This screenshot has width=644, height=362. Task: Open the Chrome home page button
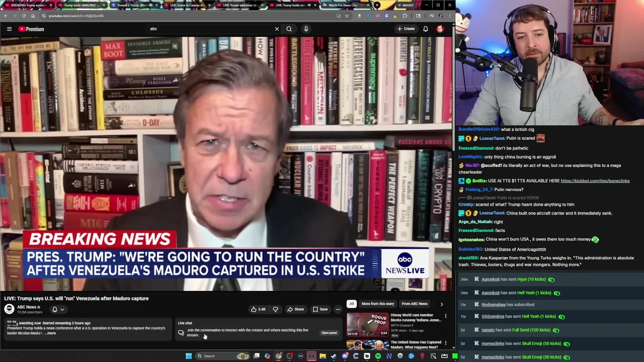33,16
